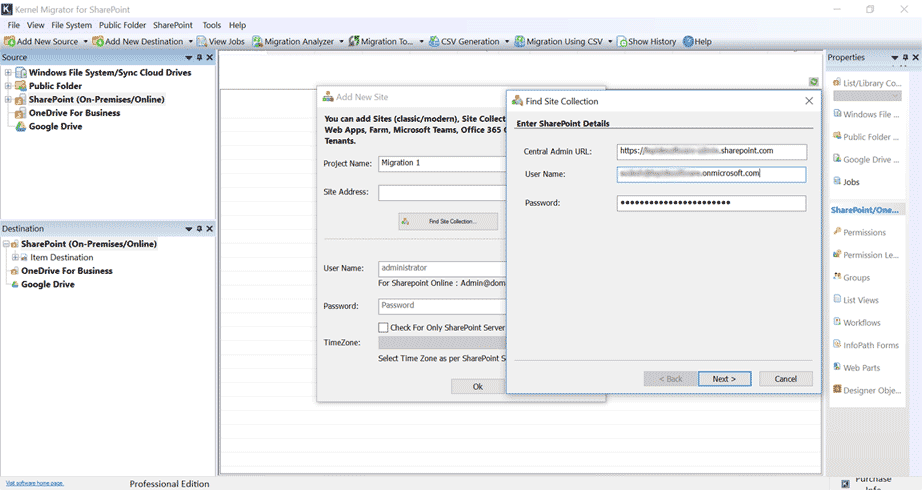This screenshot has width=922, height=490.
Task: Open CSV Generation dropdown arrow
Action: 507,42
